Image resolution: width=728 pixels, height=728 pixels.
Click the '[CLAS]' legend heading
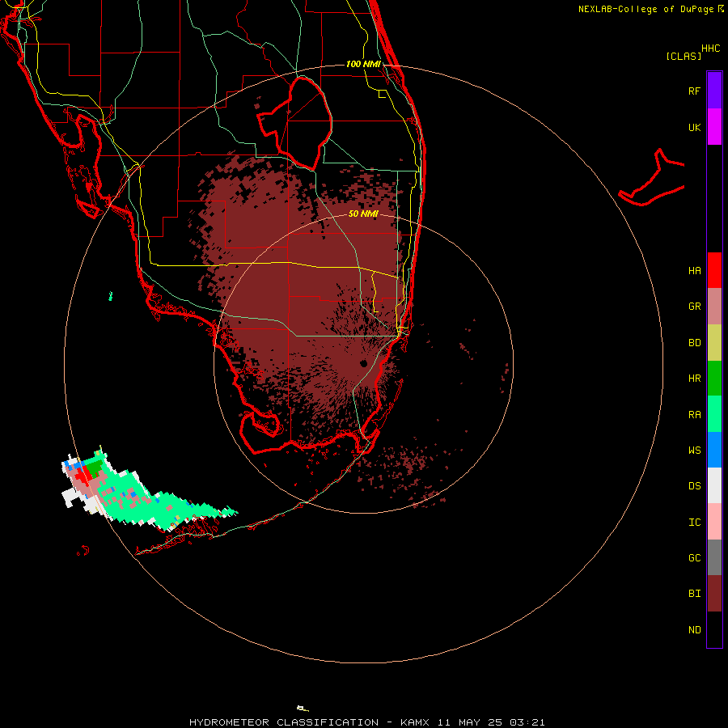pyautogui.click(x=684, y=56)
